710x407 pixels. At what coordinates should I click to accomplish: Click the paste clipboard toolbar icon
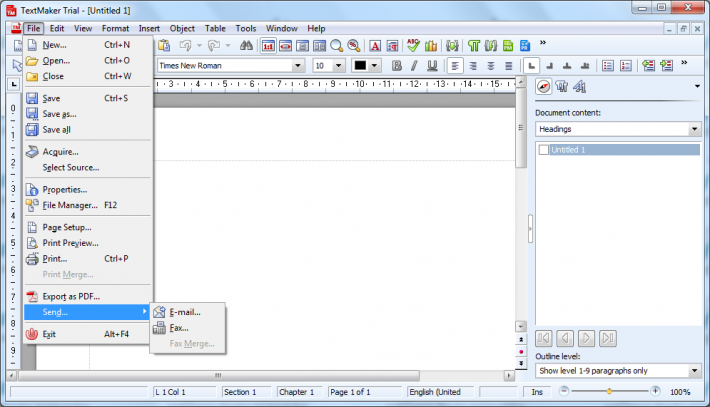tap(164, 45)
